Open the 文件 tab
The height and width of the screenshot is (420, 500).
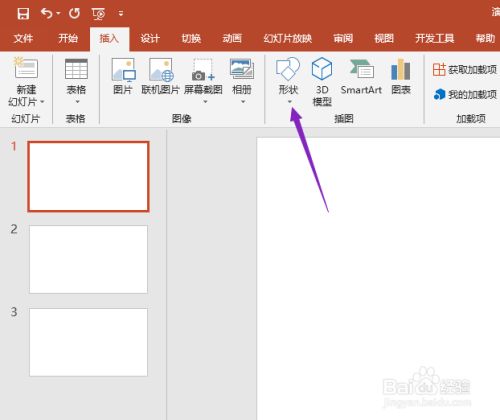point(23,38)
